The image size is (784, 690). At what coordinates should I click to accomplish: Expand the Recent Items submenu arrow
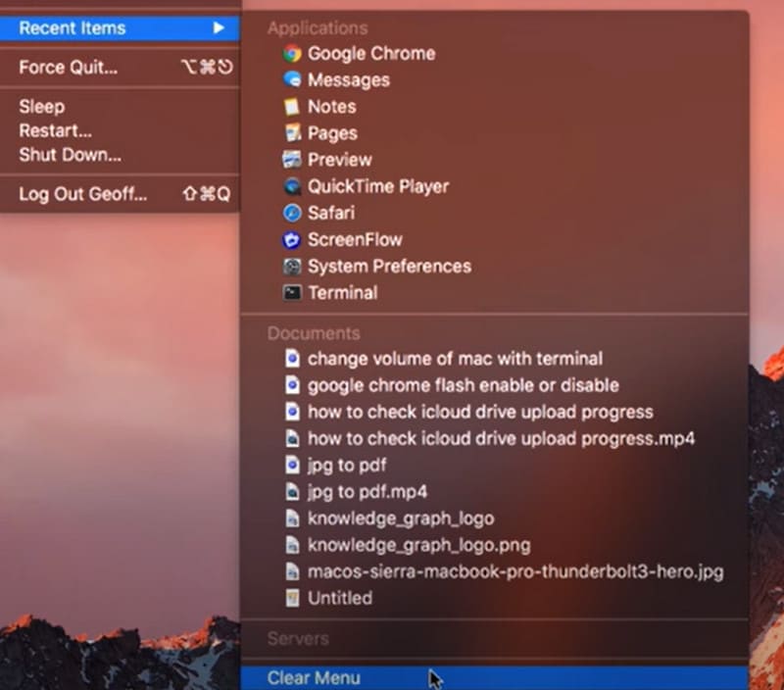click(219, 27)
